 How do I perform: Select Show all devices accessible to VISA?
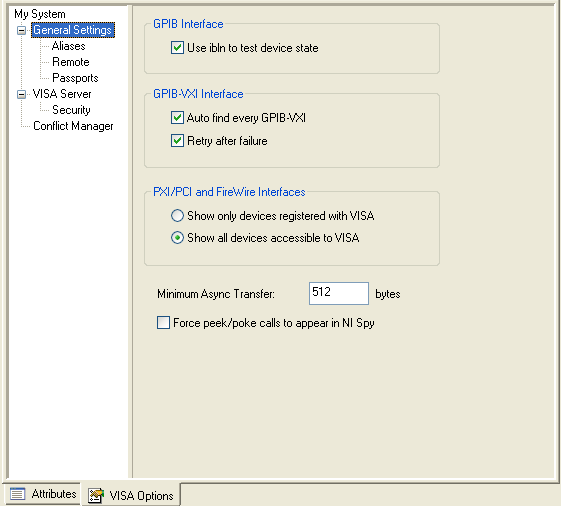177,238
